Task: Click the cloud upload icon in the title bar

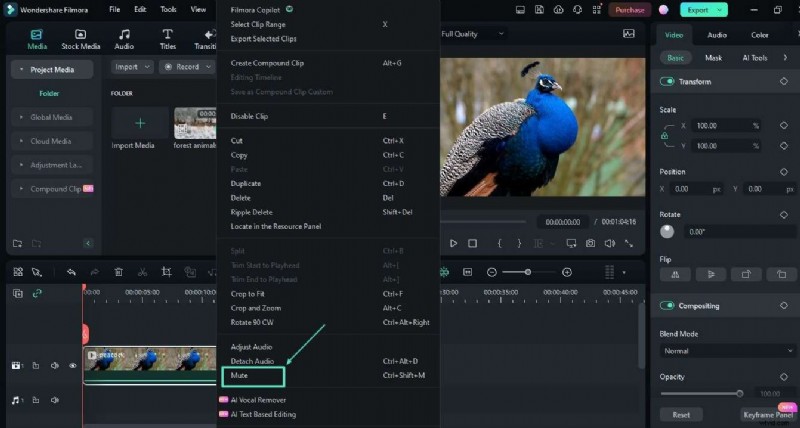Action: 558,10
